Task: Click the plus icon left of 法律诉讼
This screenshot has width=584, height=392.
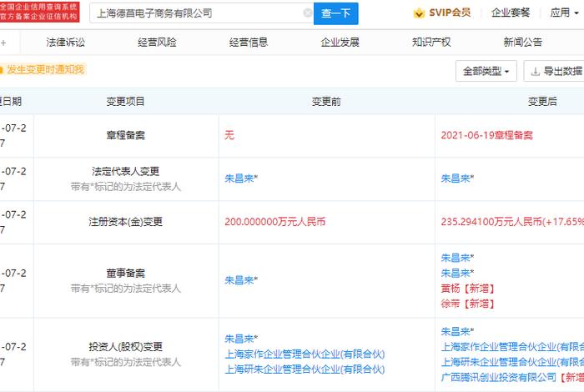Action: pos(3,43)
